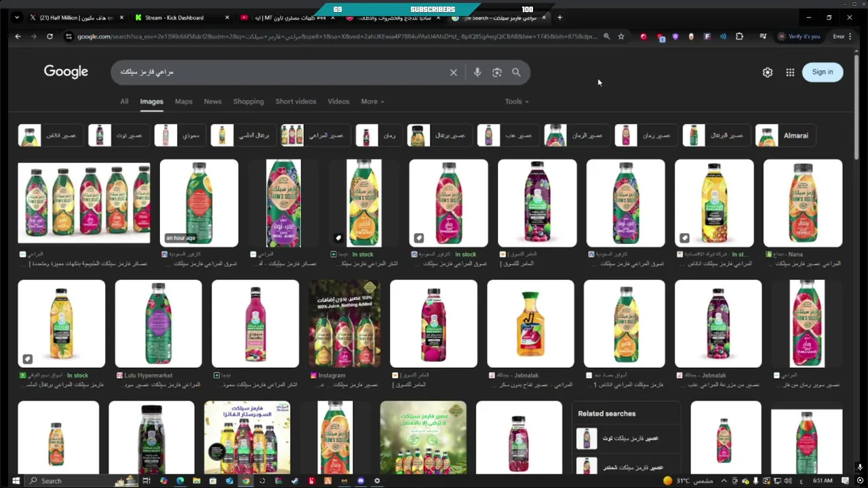Select the Images tab

point(152,102)
